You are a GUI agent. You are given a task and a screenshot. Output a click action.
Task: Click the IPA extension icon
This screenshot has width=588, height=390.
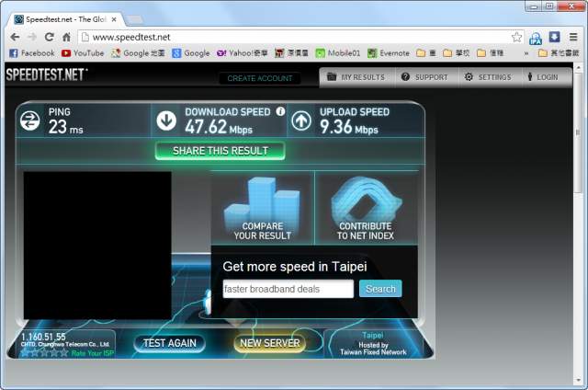coord(536,38)
